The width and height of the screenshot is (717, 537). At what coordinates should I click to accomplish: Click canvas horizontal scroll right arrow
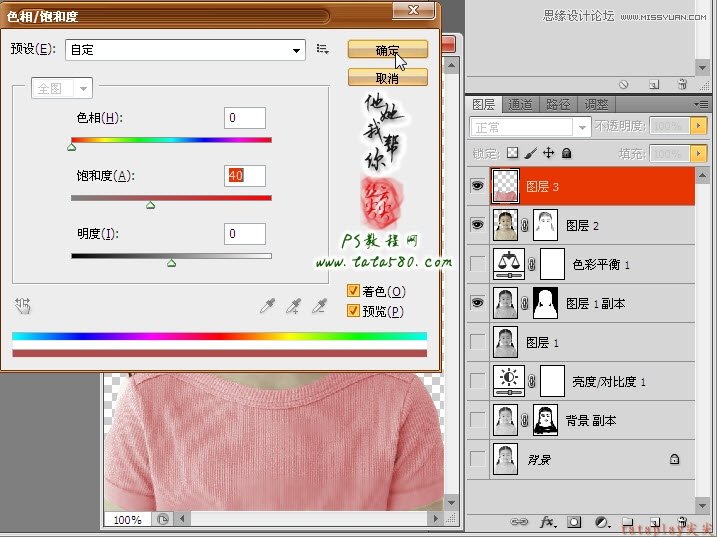point(435,519)
